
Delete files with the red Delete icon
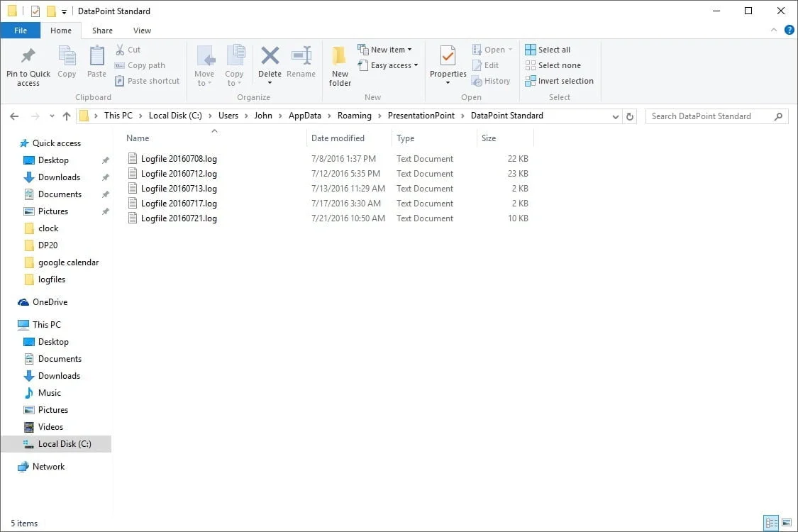(270, 62)
